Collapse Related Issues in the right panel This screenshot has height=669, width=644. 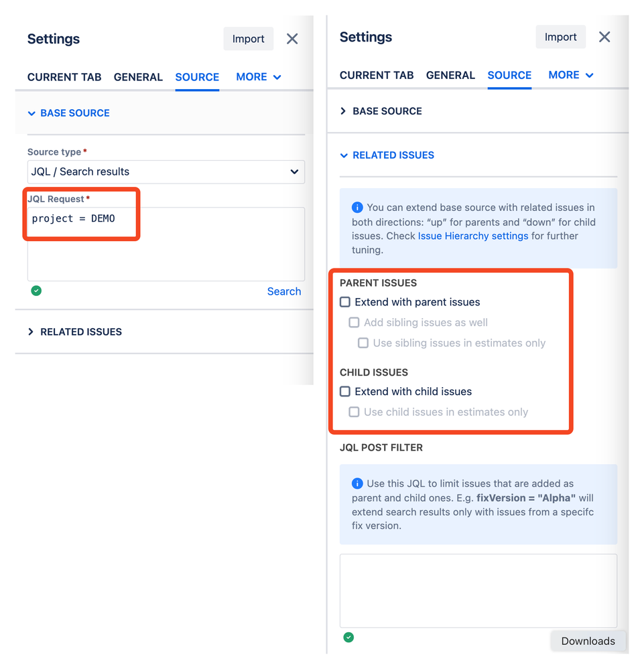coord(387,155)
